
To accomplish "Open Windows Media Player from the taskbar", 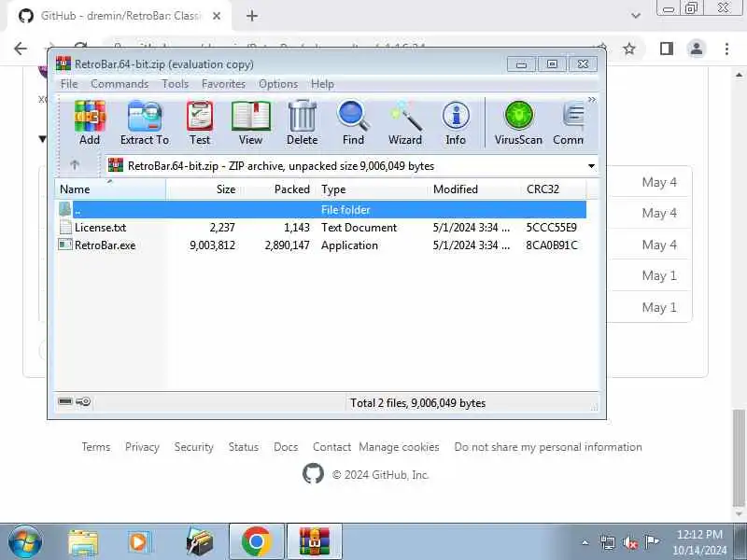I will tap(139, 542).
